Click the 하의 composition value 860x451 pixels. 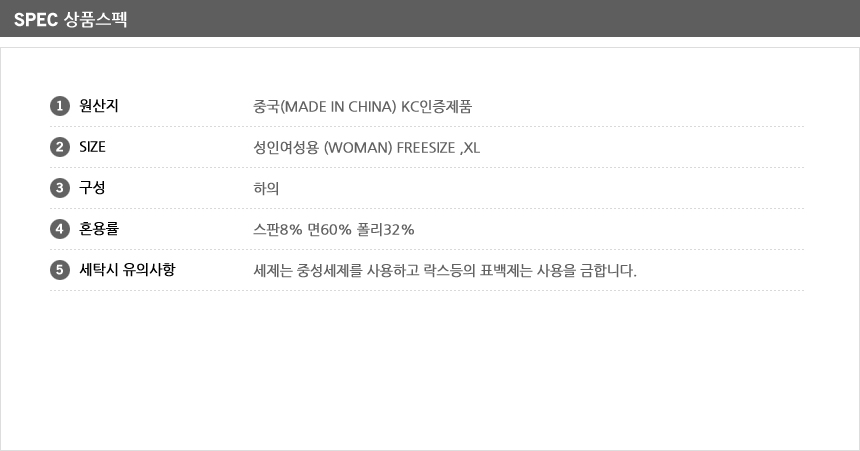coord(267,189)
